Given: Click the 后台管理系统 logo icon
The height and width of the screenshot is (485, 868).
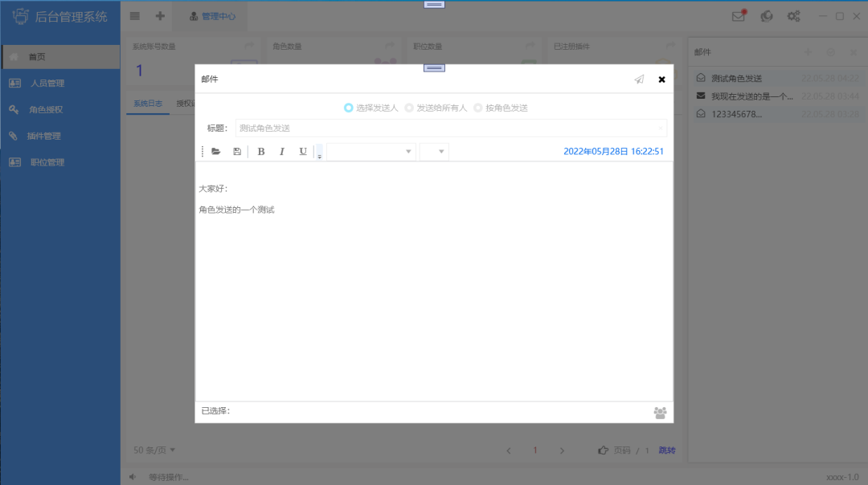Looking at the screenshot, I should (x=20, y=16).
